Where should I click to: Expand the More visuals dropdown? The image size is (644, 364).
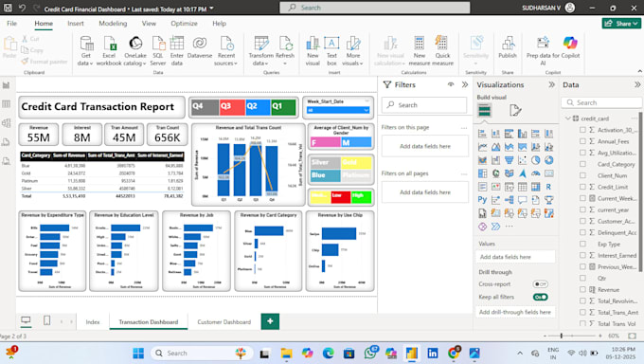(x=353, y=60)
